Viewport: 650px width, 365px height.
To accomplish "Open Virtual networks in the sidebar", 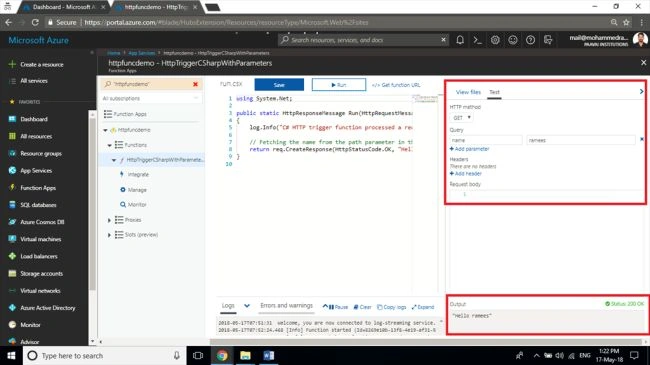I will 40,291.
